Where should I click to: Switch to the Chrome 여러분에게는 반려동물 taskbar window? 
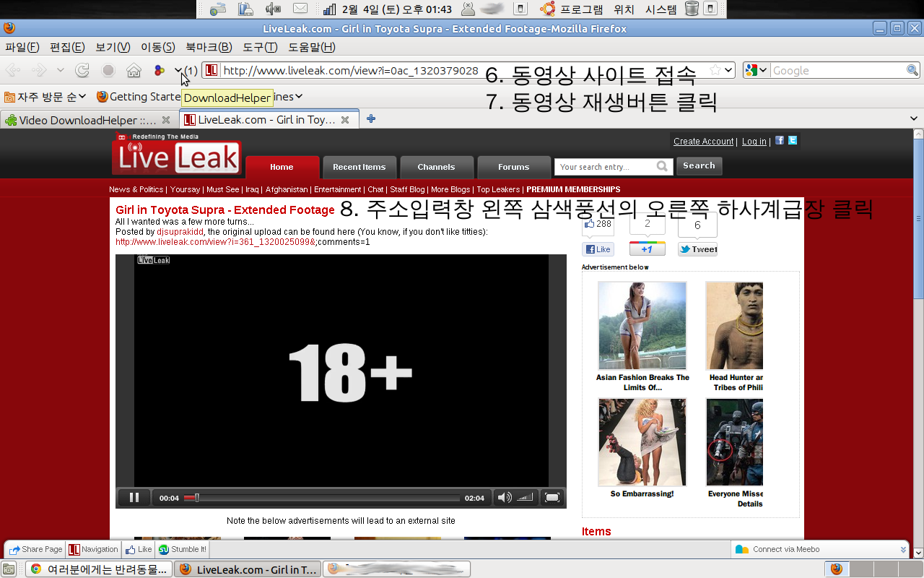click(100, 569)
